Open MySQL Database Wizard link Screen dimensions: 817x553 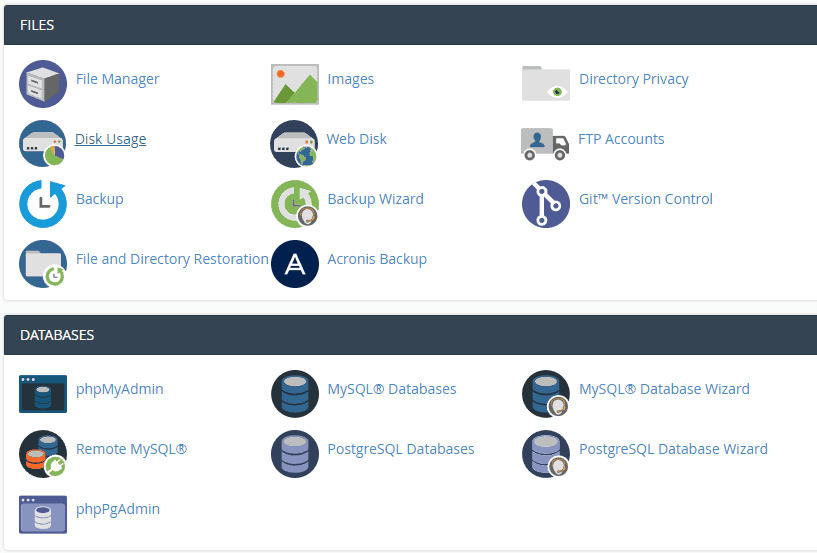pyautogui.click(x=664, y=389)
